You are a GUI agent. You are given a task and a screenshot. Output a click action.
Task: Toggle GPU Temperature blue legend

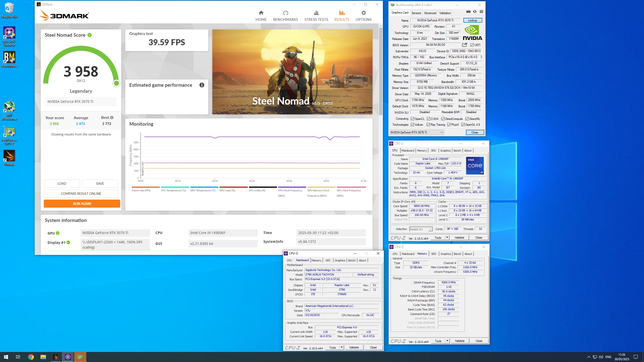[x=204, y=189]
